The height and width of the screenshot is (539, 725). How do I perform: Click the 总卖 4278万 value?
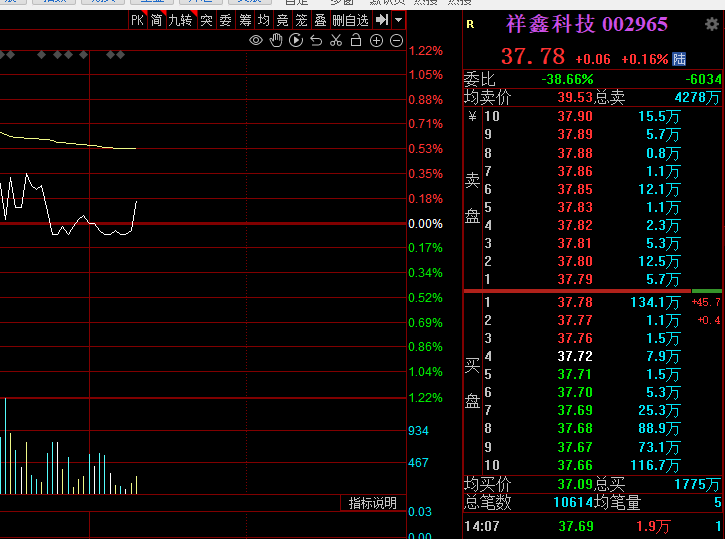pyautogui.click(x=697, y=97)
